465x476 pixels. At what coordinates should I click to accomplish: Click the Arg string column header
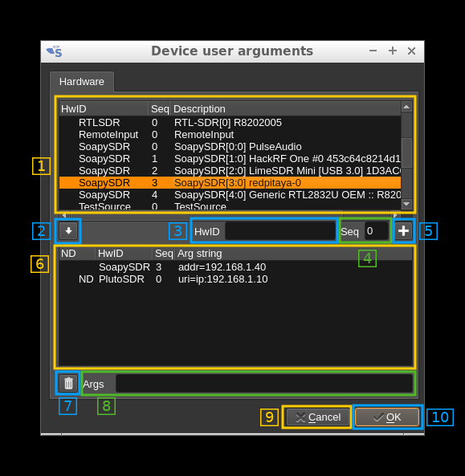point(293,254)
